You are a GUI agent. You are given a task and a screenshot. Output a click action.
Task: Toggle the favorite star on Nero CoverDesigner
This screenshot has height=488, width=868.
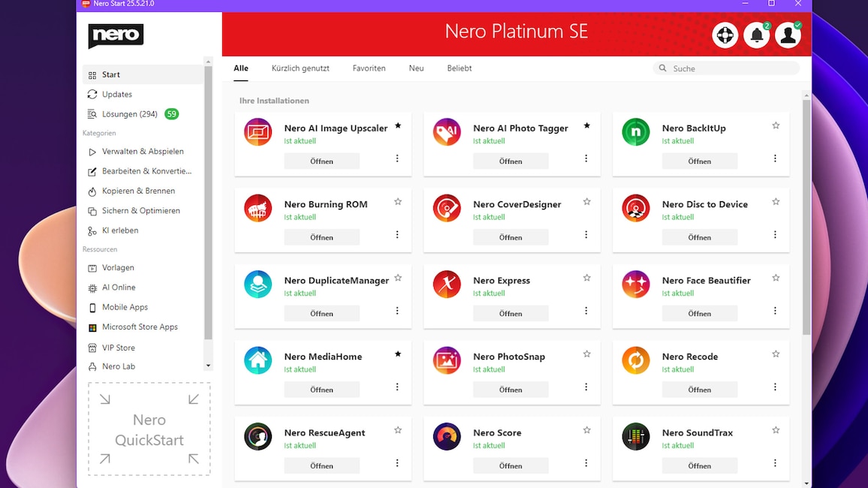(586, 201)
